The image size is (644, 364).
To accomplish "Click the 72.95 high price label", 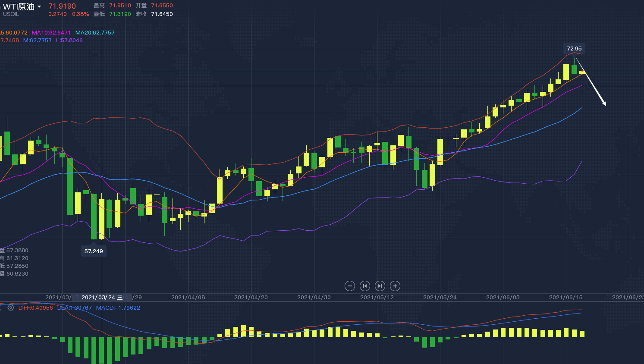I will coord(574,49).
